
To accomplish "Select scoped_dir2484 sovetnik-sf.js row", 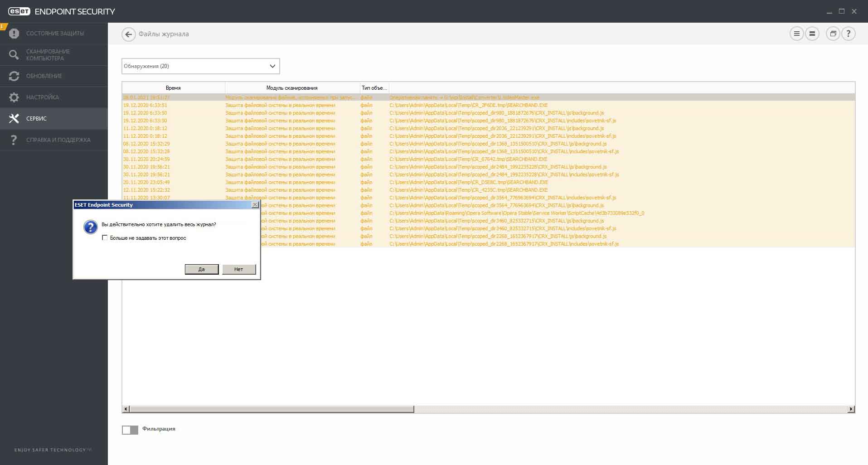I will click(x=488, y=174).
